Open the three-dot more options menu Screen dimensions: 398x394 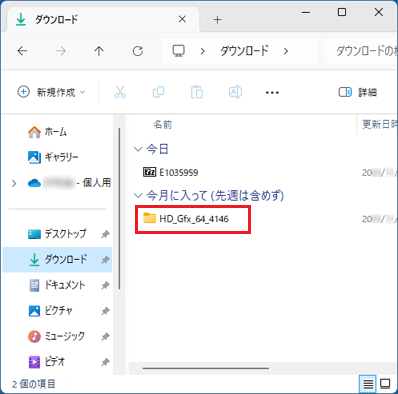click(x=272, y=92)
